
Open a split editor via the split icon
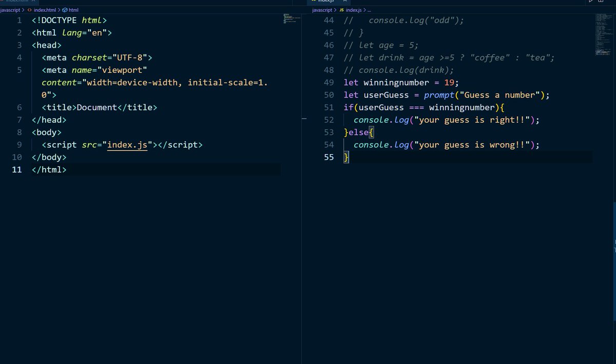(x=601, y=2)
